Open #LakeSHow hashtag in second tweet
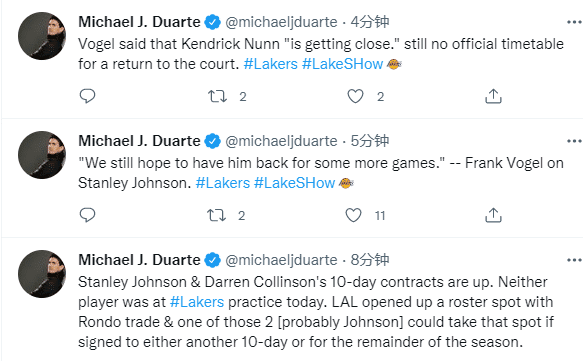This screenshot has width=583, height=361. click(x=294, y=183)
